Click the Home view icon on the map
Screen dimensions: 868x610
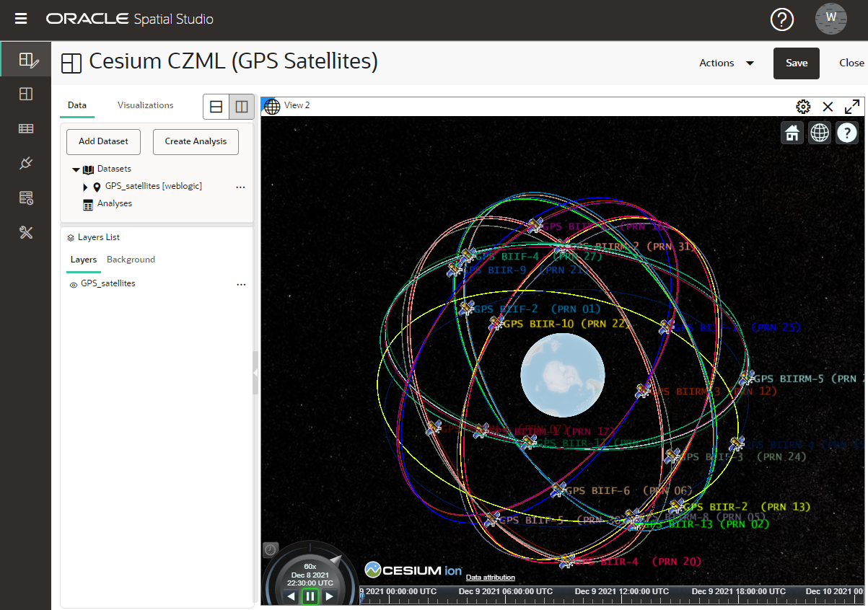point(792,133)
